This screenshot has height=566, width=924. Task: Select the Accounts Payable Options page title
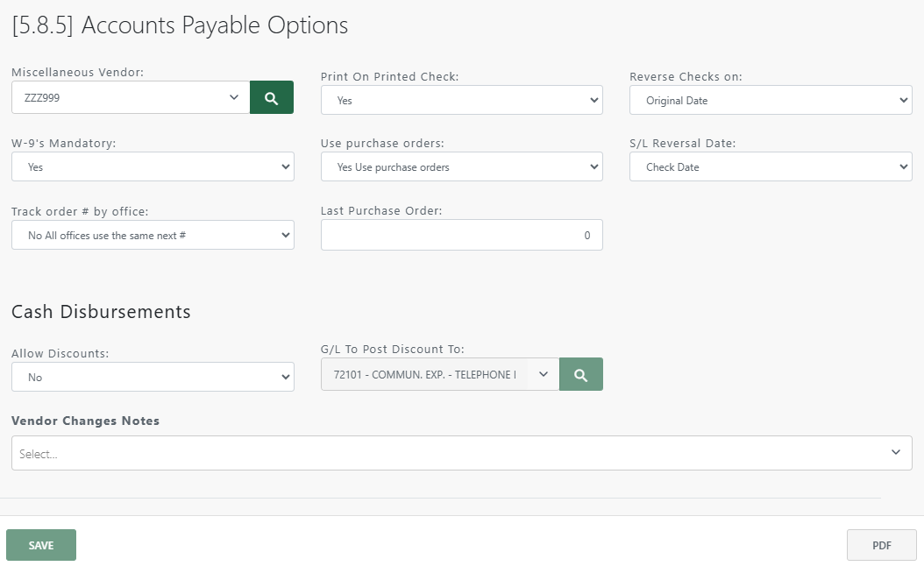(178, 25)
